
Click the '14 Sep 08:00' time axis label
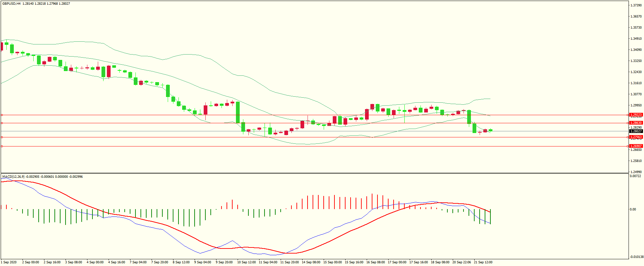coord(311,262)
